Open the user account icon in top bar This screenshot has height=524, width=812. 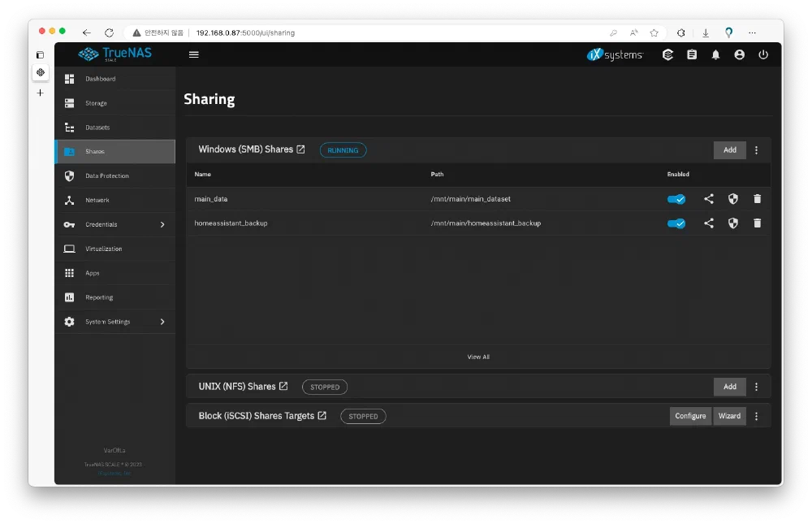[x=739, y=55]
